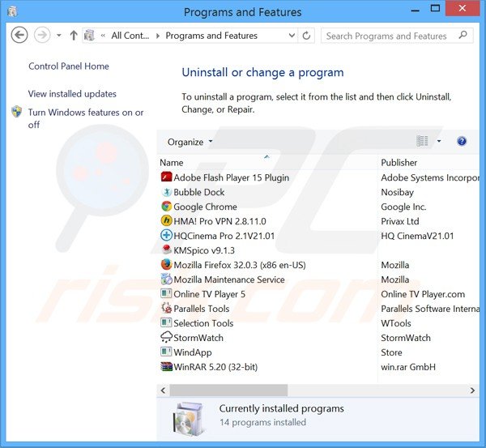
Task: Click the KMSpico red button icon
Action: point(166,250)
